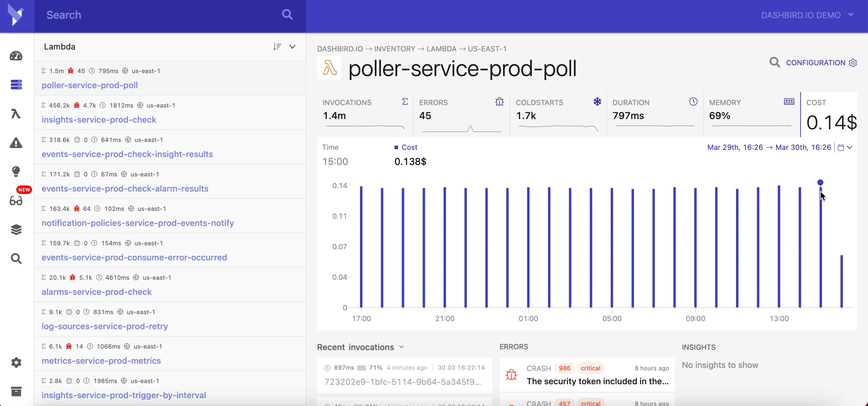
Task: Click the search magnifier in the top search bar
Action: point(287,14)
